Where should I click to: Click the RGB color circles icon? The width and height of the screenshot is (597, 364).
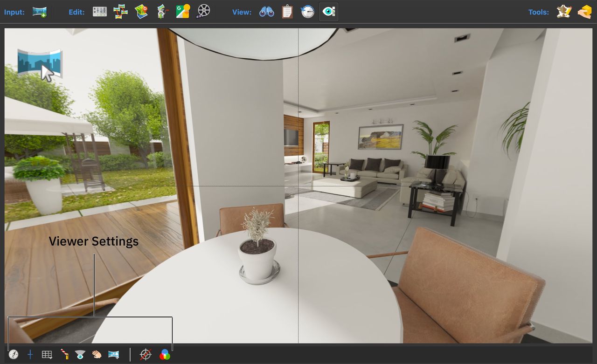coord(165,355)
